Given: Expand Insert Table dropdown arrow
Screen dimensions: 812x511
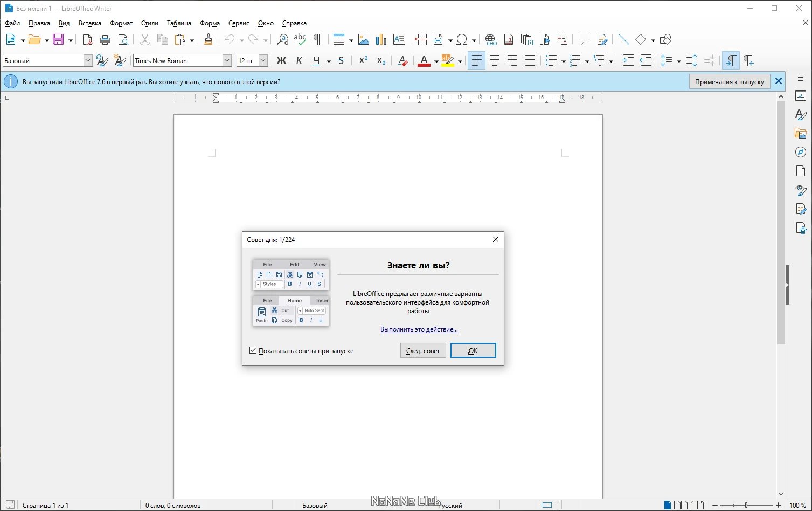Looking at the screenshot, I should click(351, 40).
